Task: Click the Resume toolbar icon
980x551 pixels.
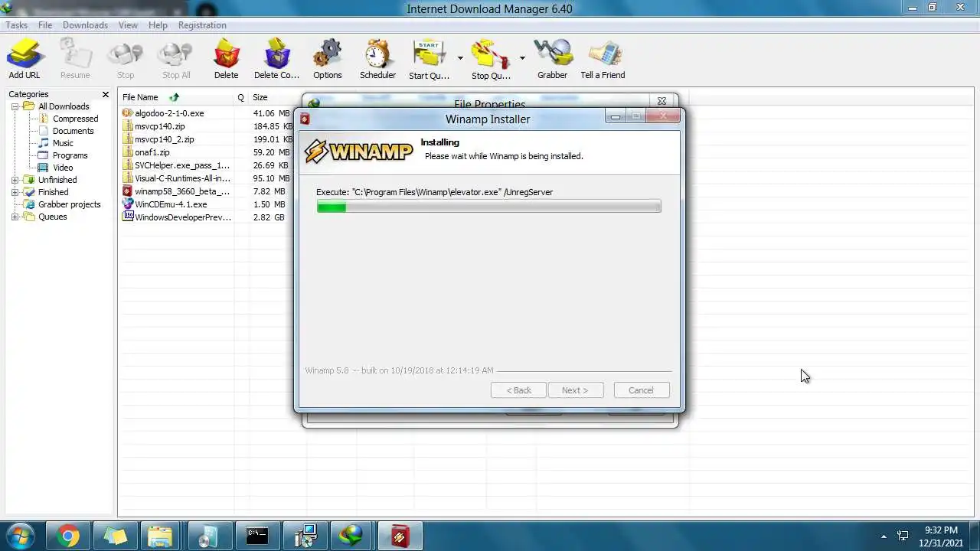Action: (75, 60)
